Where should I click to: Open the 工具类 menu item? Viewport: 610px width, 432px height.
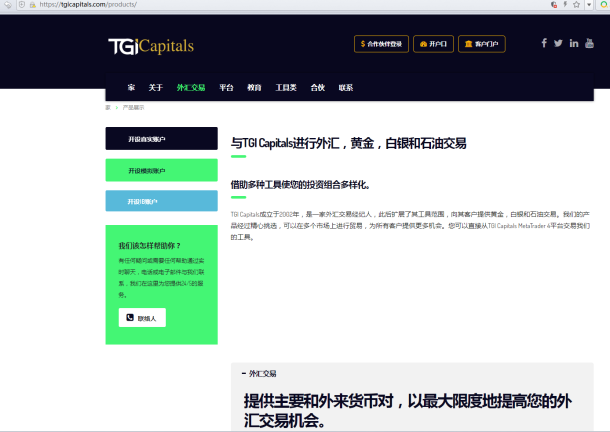[x=286, y=88]
